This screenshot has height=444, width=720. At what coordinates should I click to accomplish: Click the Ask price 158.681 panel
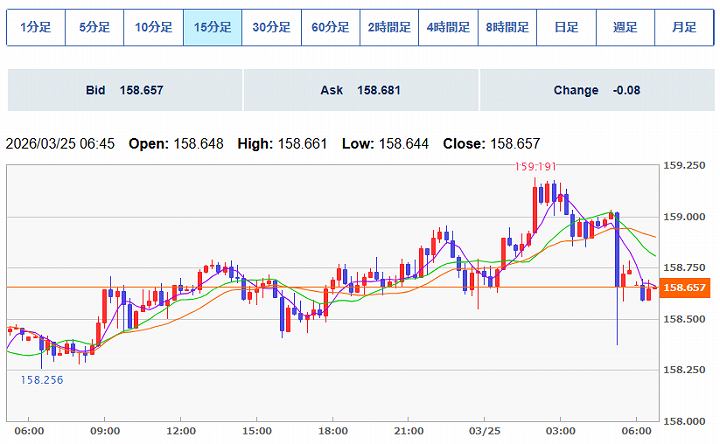359,90
